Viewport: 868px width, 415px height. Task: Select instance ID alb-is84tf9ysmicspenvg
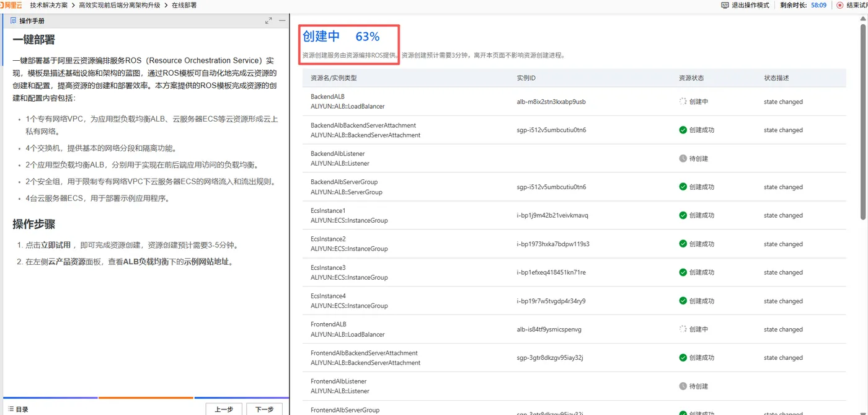pos(549,329)
